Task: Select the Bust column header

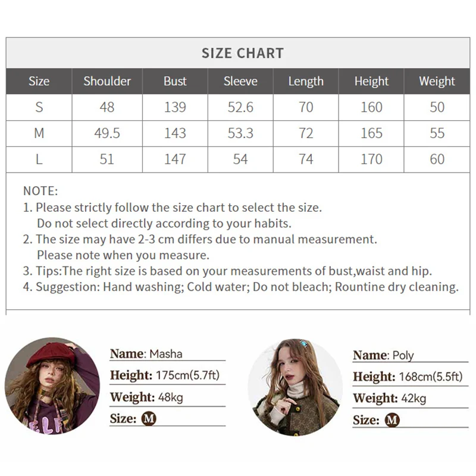Action: pyautogui.click(x=175, y=82)
